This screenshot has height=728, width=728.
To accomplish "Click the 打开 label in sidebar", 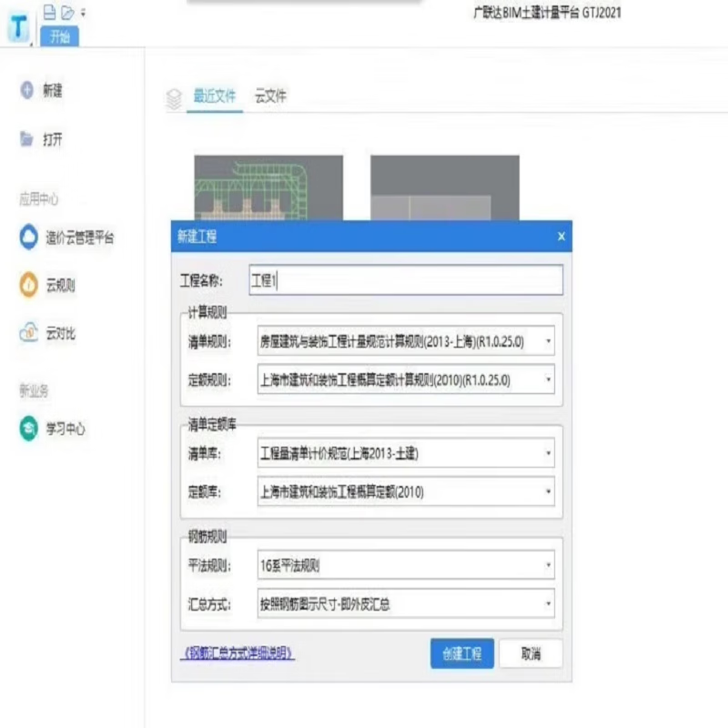I will tap(53, 139).
